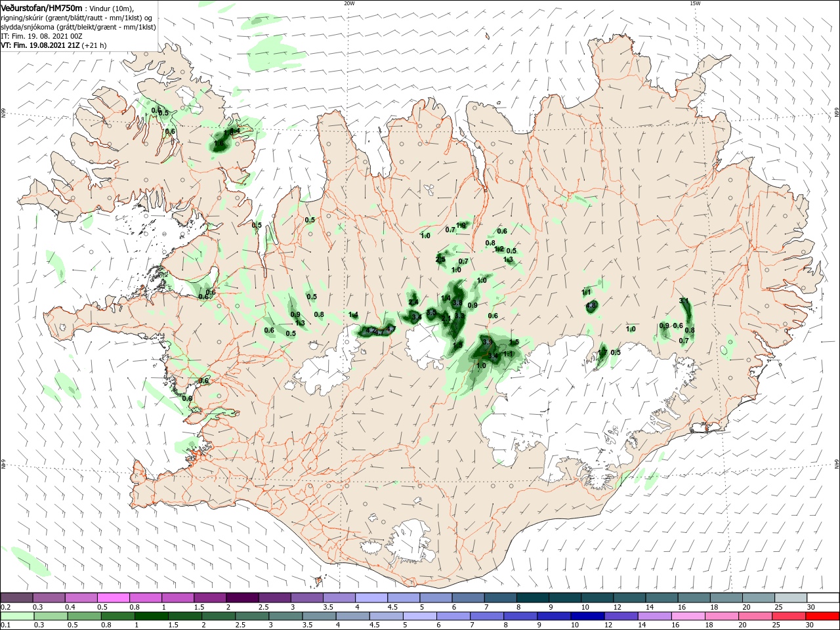The height and width of the screenshot is (630, 840).
Task: Click the rigning/skúrir legend description line
Action: click(x=76, y=18)
